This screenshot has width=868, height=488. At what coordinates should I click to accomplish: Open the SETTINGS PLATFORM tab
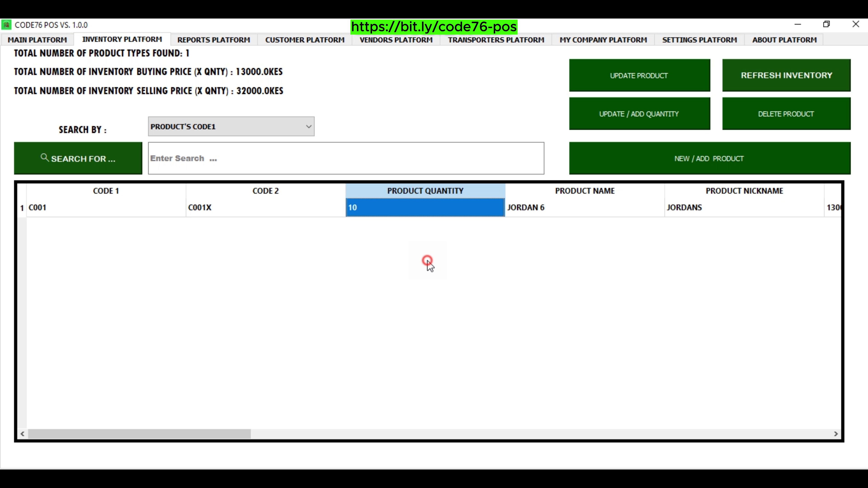coord(700,40)
